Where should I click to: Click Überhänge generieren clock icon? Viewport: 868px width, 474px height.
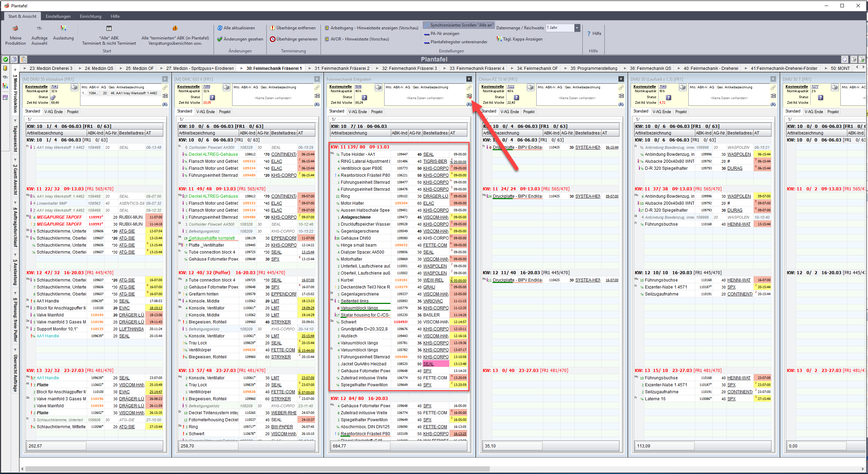pos(273,39)
